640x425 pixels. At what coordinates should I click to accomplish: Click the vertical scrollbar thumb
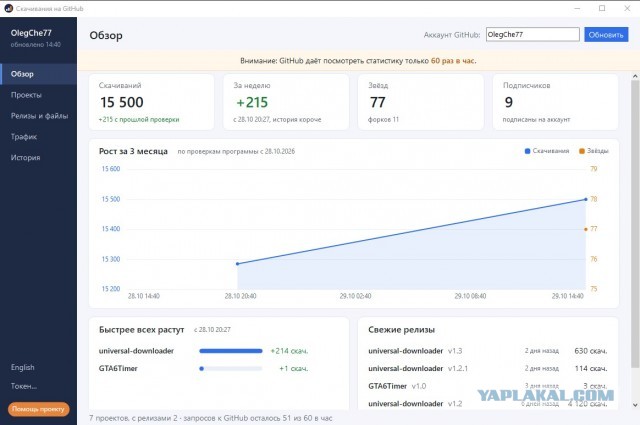click(635, 224)
